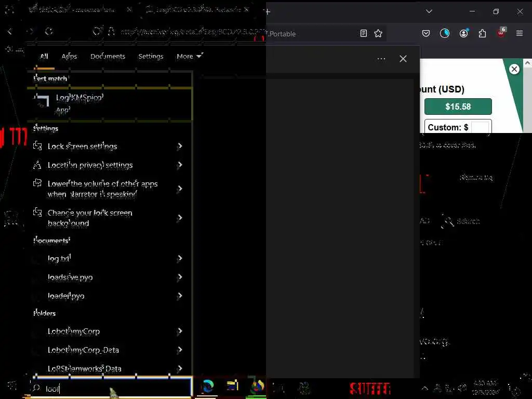Click the volume tray icon

[462, 388]
